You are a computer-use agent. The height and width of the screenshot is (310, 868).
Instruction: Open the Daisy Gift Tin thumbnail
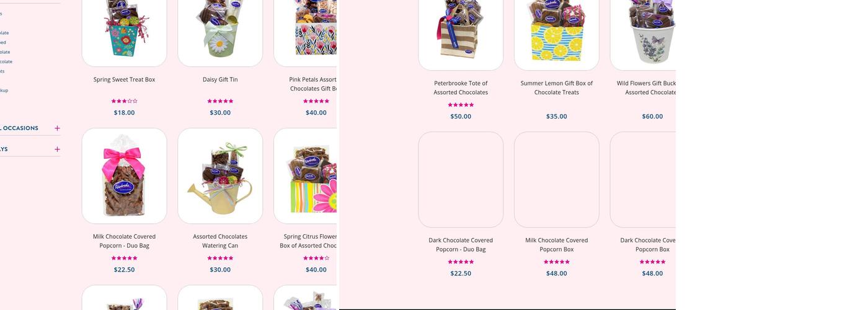220,31
